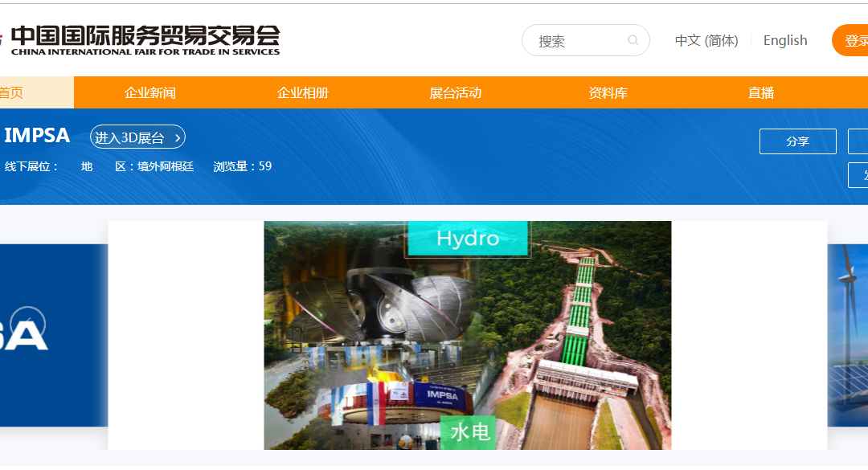Click the 浏览量：59 view count text
The height and width of the screenshot is (470, 868).
(243, 166)
